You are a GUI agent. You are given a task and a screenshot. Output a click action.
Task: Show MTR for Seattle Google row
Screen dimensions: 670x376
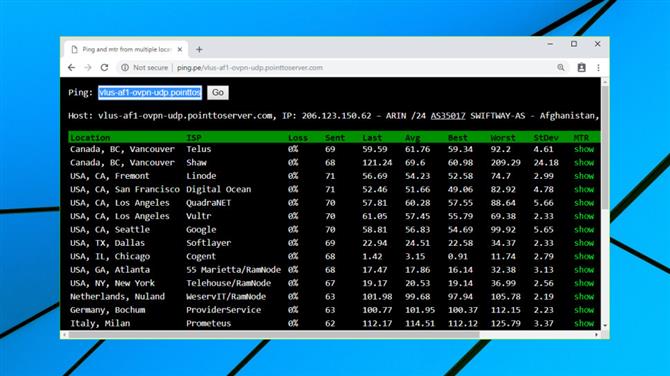point(584,229)
